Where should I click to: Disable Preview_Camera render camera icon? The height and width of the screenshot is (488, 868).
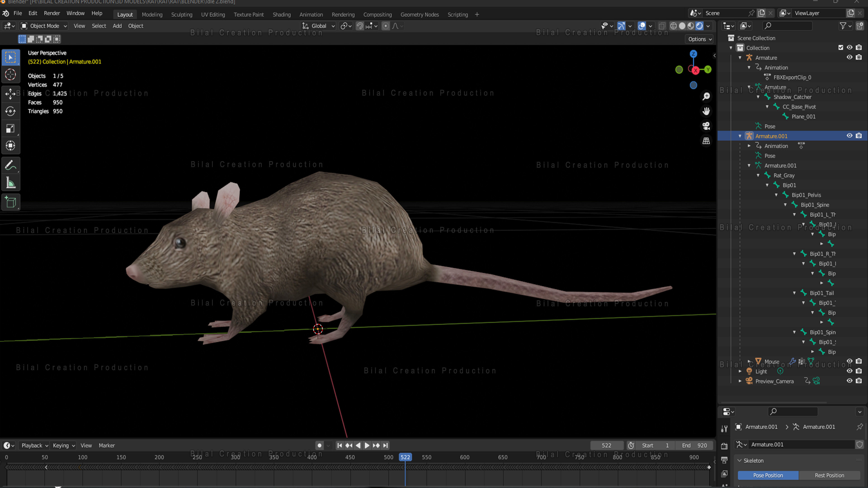coord(859,381)
